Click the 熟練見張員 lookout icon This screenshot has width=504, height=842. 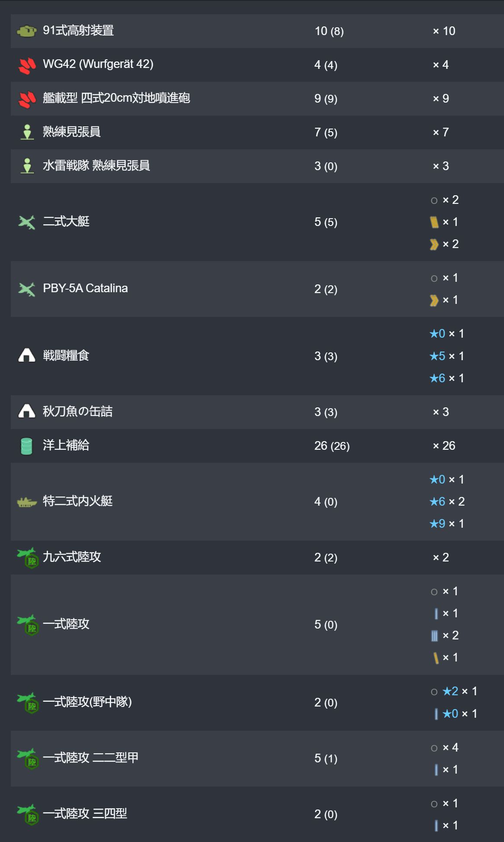coord(27,132)
